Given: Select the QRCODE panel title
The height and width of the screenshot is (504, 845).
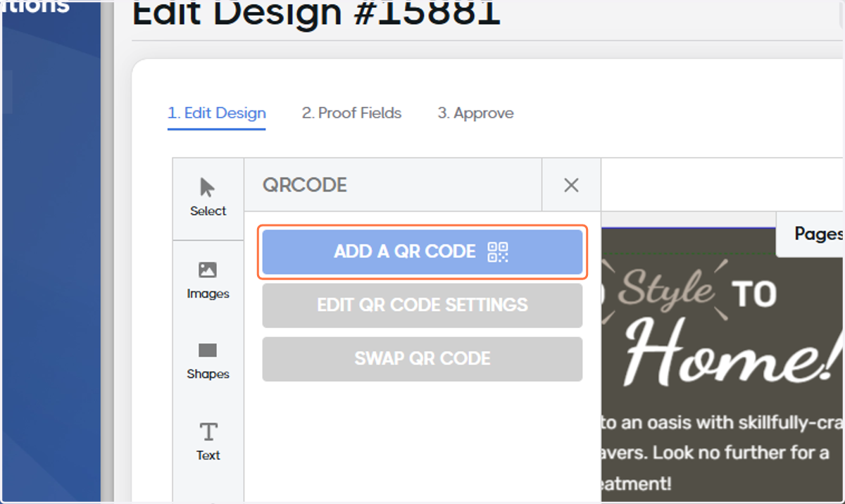Looking at the screenshot, I should coord(305,185).
